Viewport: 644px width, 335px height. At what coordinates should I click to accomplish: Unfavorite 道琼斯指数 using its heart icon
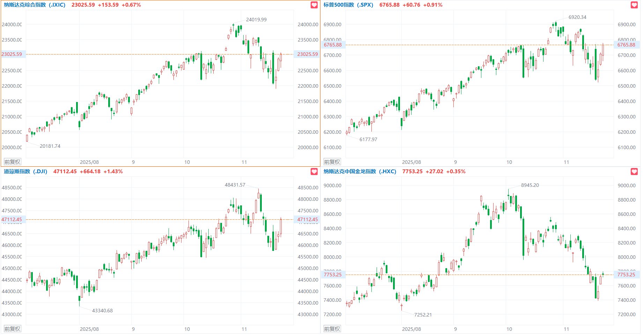(314, 172)
